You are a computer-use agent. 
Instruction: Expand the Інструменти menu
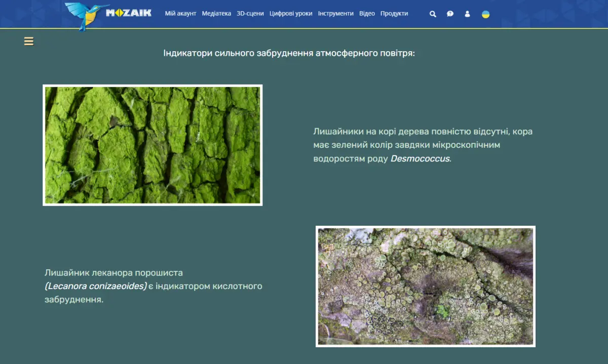tap(336, 14)
